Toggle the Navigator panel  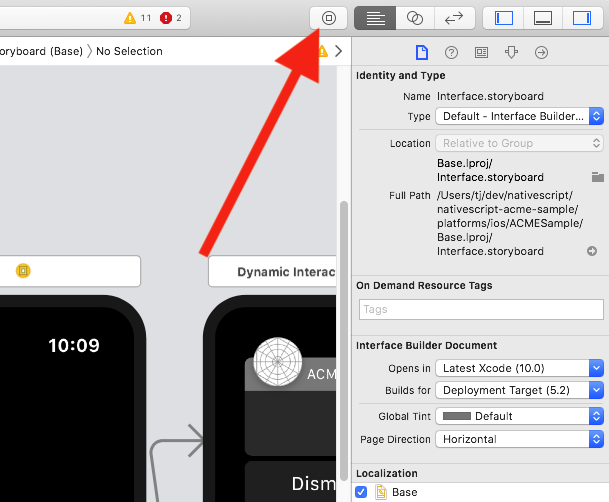pos(504,18)
